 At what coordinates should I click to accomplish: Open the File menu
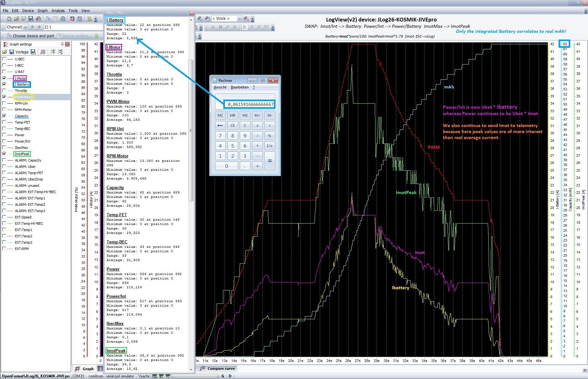tap(5, 10)
